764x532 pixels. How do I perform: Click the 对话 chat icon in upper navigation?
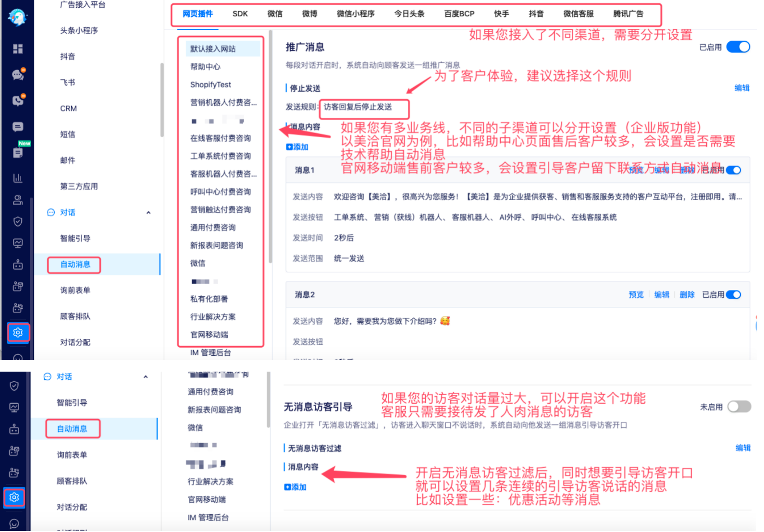(x=51, y=212)
